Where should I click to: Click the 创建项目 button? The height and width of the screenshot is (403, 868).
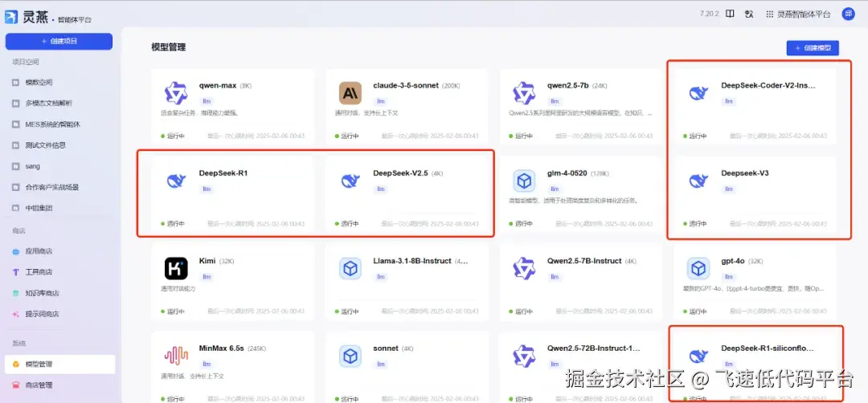59,42
